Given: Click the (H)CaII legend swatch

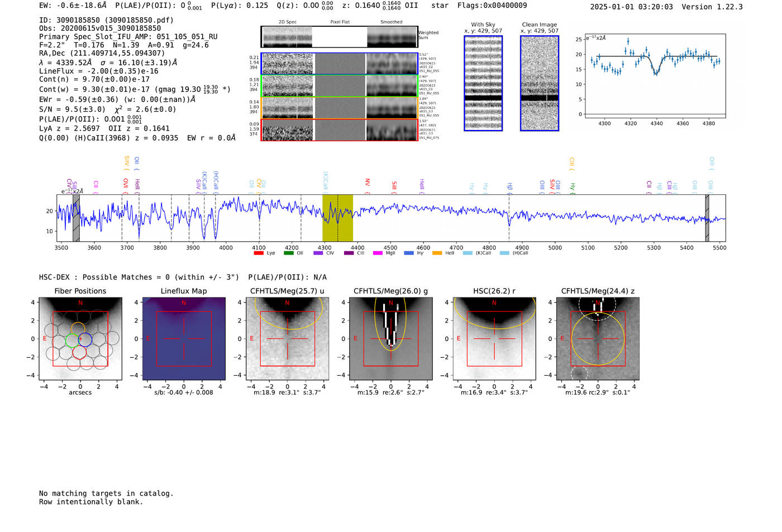Looking at the screenshot, I should point(504,253).
